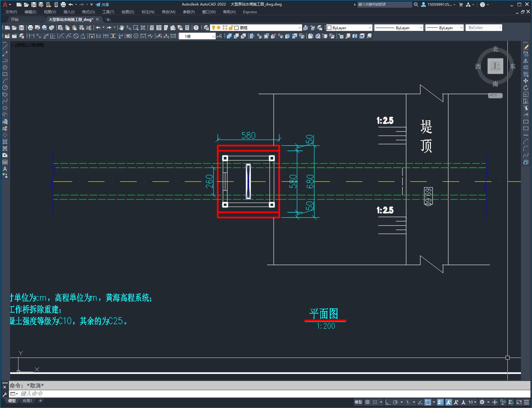Select the Rectangle draw tool
532x408 pixels.
click(5, 74)
